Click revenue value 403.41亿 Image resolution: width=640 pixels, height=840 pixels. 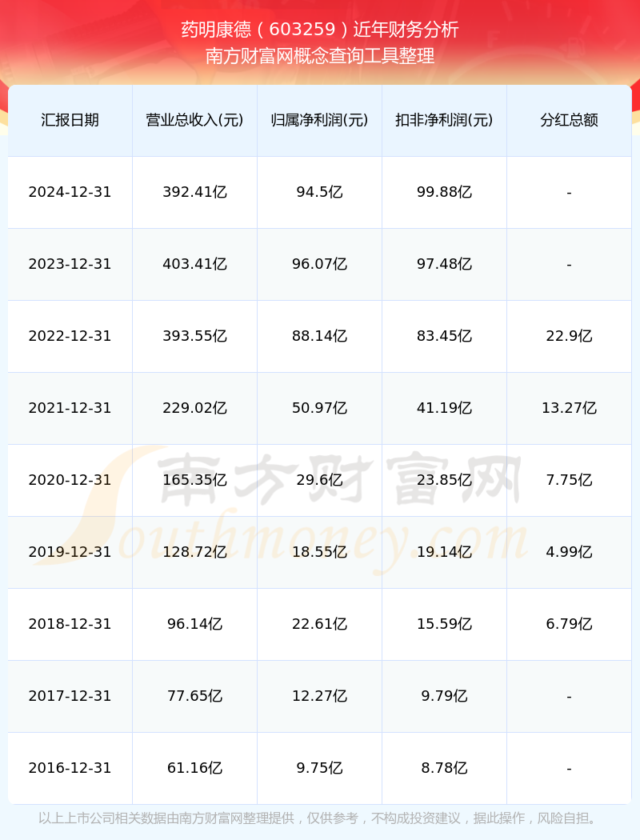195,264
